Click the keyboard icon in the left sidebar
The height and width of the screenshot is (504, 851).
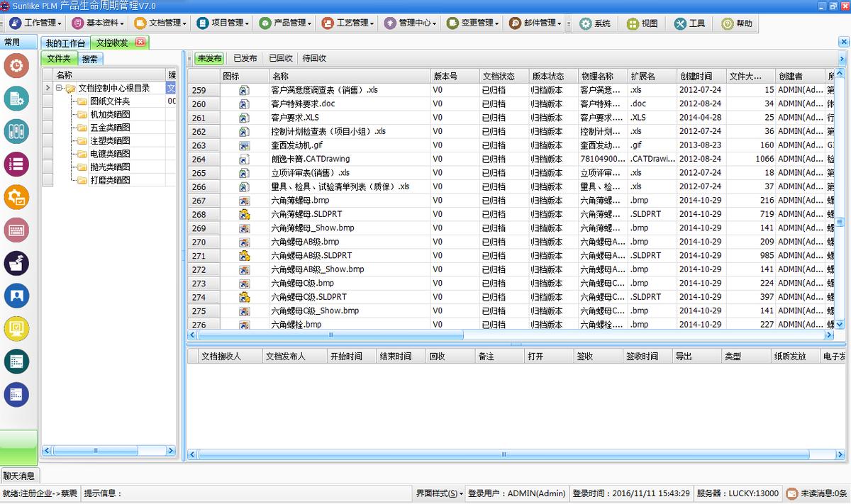pos(16,230)
